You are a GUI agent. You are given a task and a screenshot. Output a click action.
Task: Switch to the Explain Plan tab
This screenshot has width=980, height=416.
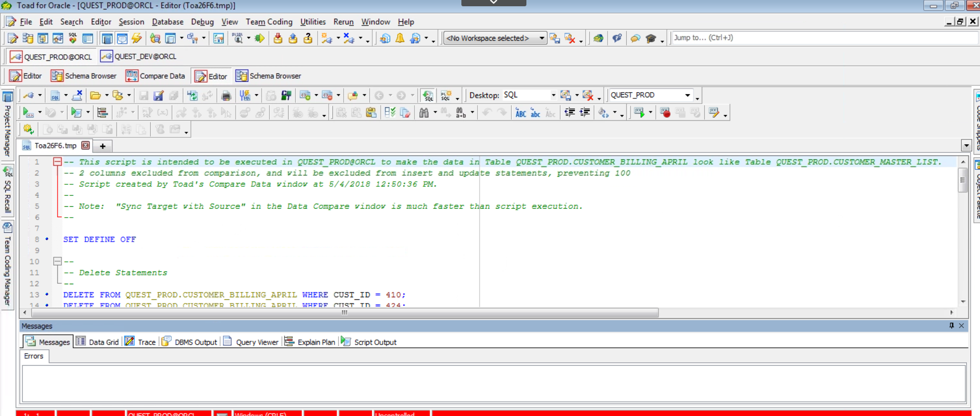click(x=310, y=342)
